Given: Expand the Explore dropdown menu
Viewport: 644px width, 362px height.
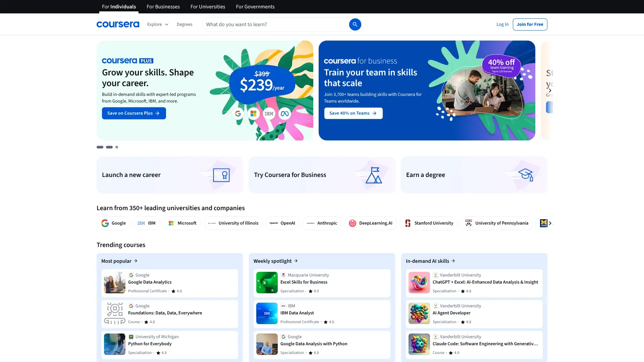Looking at the screenshot, I should pyautogui.click(x=158, y=24).
